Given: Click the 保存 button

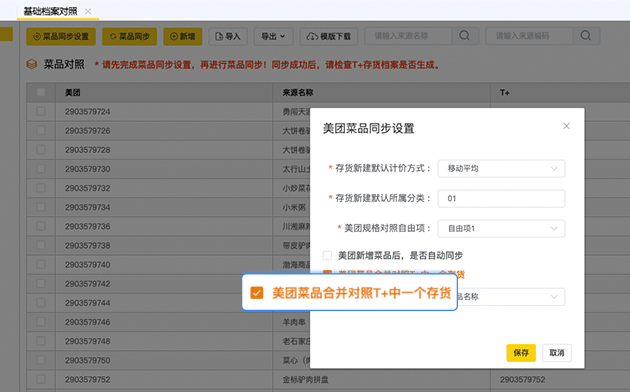Looking at the screenshot, I should (x=521, y=353).
